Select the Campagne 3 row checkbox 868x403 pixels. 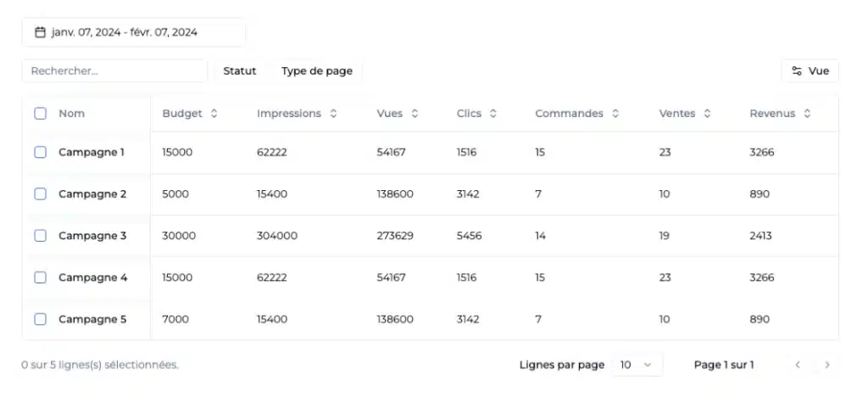click(41, 236)
